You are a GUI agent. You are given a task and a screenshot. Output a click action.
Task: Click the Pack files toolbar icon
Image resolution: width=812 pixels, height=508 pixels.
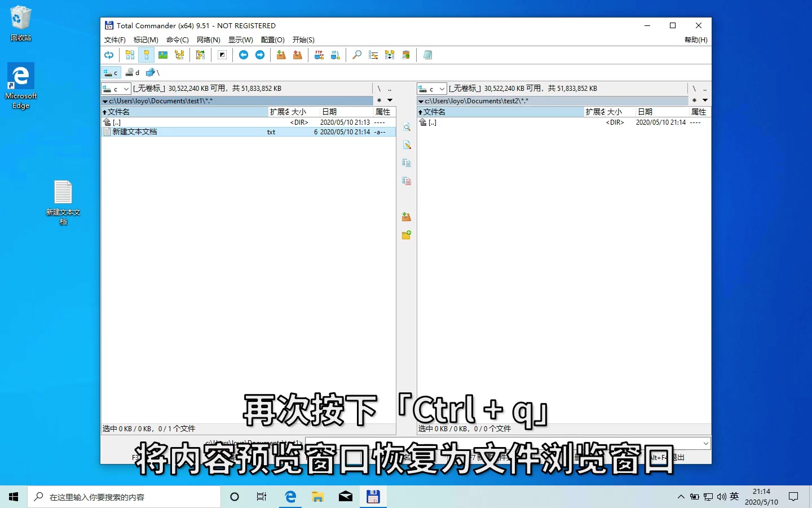click(281, 55)
